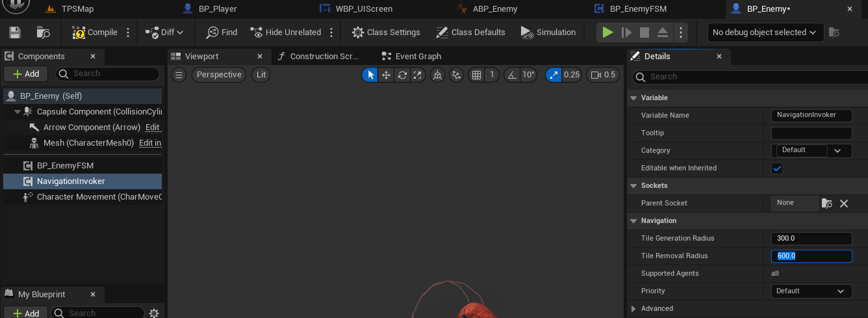Click the frame skip play icon

point(626,33)
